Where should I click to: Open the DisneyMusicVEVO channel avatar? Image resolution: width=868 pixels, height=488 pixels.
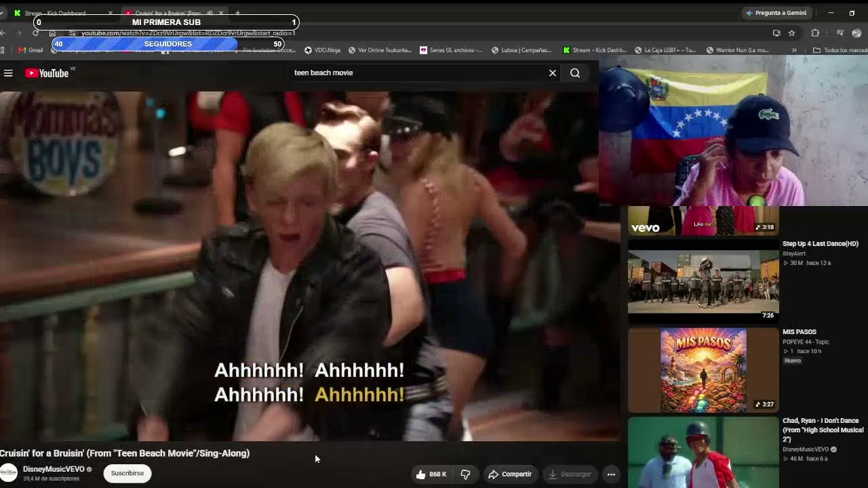(9, 473)
